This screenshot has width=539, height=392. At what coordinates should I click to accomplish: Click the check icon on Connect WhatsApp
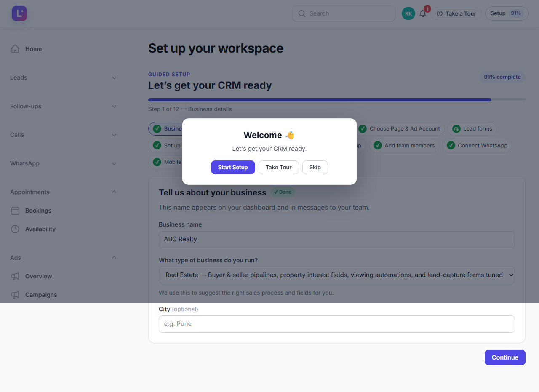click(x=451, y=146)
